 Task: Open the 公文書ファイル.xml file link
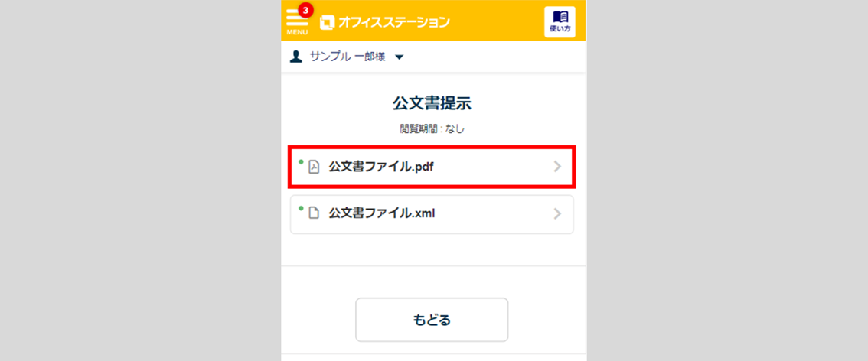pos(382,214)
